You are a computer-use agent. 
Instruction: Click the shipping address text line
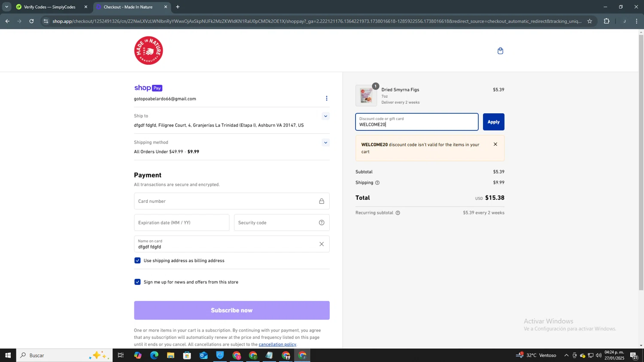[x=219, y=126]
